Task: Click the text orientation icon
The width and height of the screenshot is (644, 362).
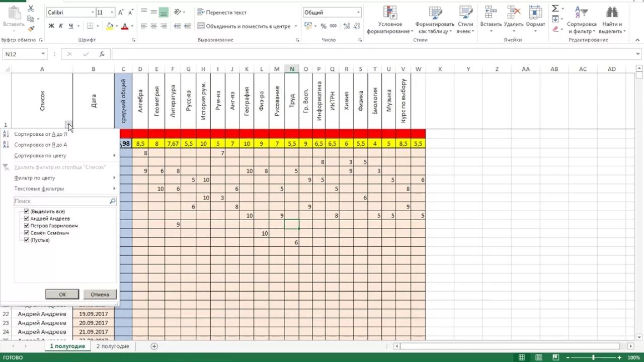Action: 178,12
